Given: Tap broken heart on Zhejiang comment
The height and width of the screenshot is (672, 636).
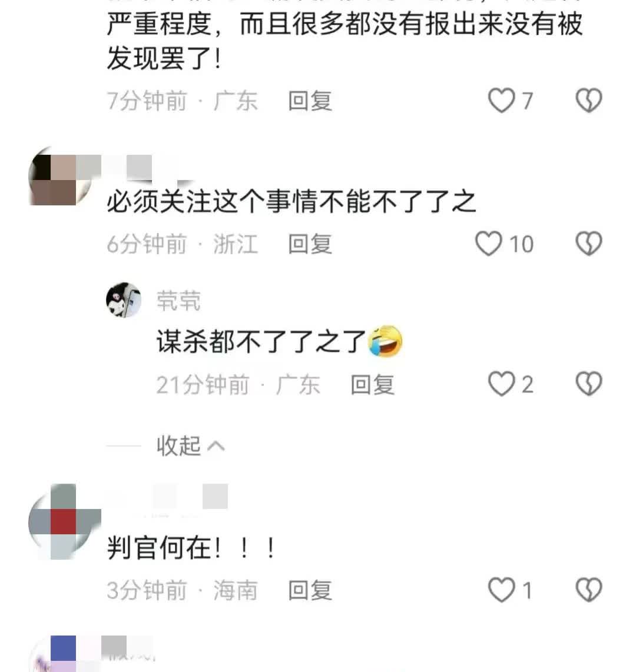Looking at the screenshot, I should (x=589, y=244).
